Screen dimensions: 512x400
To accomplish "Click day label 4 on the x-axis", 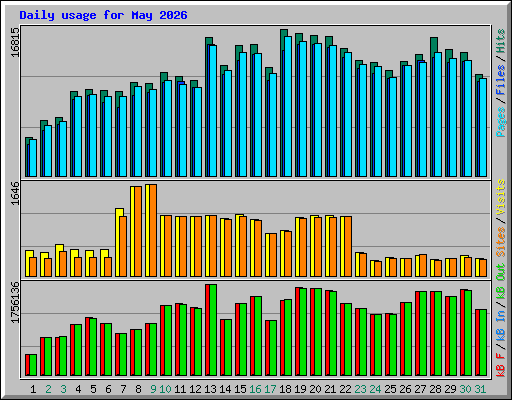I will tap(78, 389).
